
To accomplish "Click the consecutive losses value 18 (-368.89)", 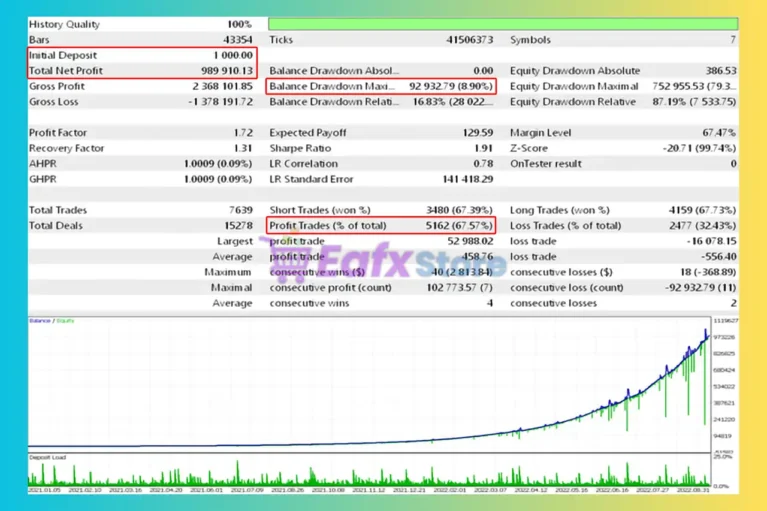I will (708, 272).
